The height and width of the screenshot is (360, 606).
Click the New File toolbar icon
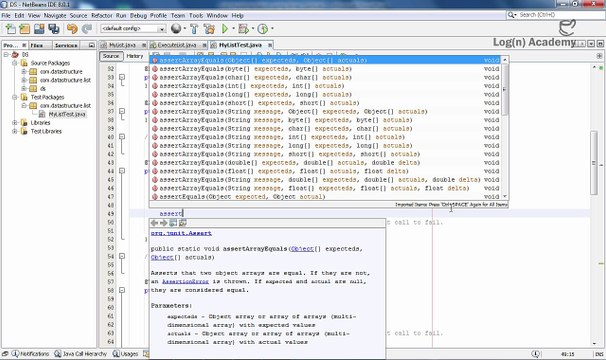click(x=10, y=29)
